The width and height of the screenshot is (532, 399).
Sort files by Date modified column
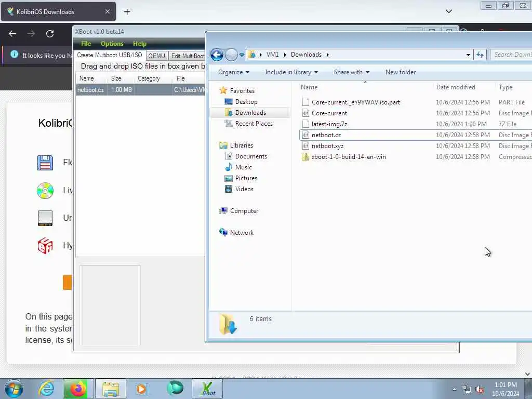(464, 87)
